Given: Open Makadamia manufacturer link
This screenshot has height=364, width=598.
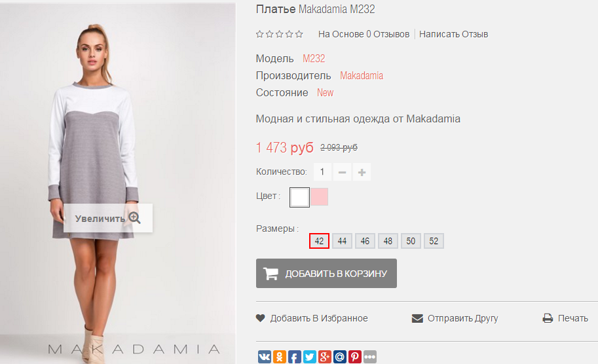Looking at the screenshot, I should pos(362,75).
